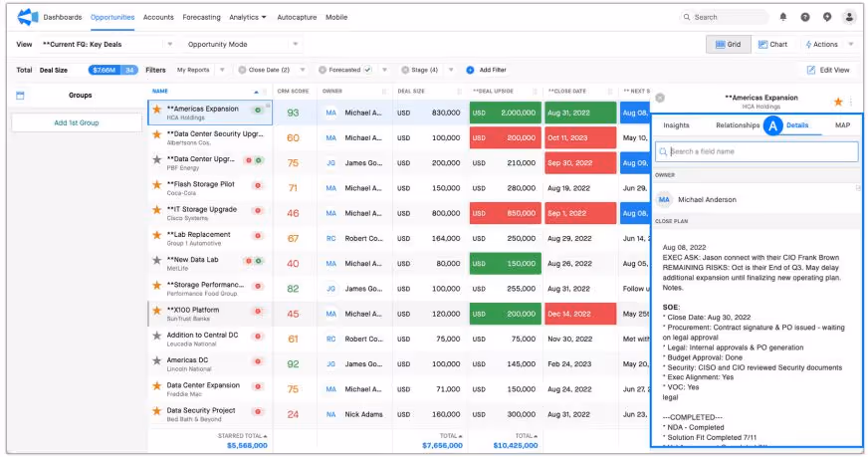Click the NA owner avatar on Data Security Project row
868x457 pixels.
click(330, 414)
